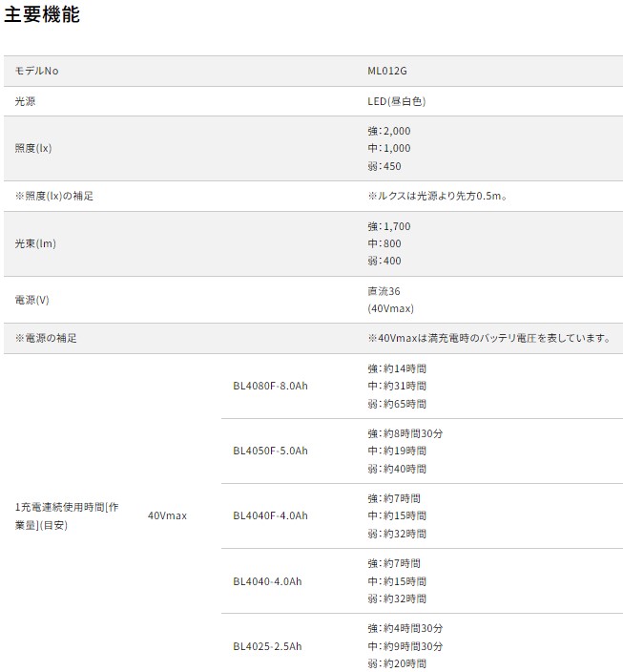623x672 pixels.
Task: Click the 40Vmax battery voltage note
Action: point(488,338)
